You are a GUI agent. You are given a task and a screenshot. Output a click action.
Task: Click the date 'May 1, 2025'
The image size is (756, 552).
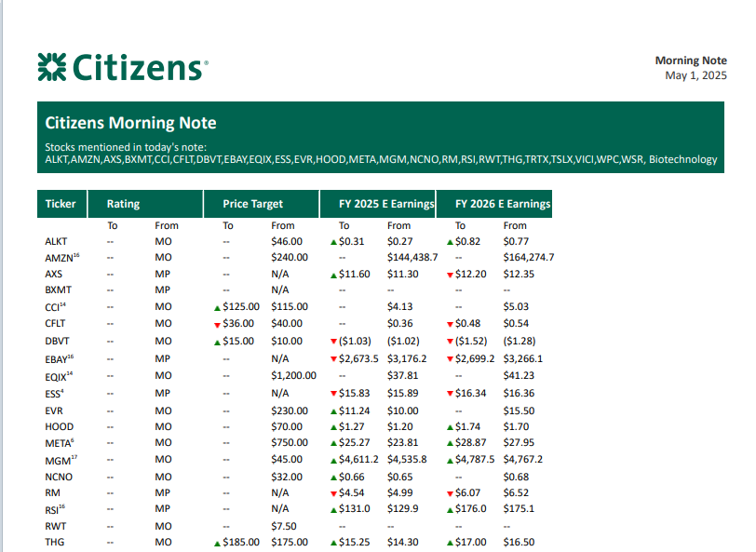[695, 75]
